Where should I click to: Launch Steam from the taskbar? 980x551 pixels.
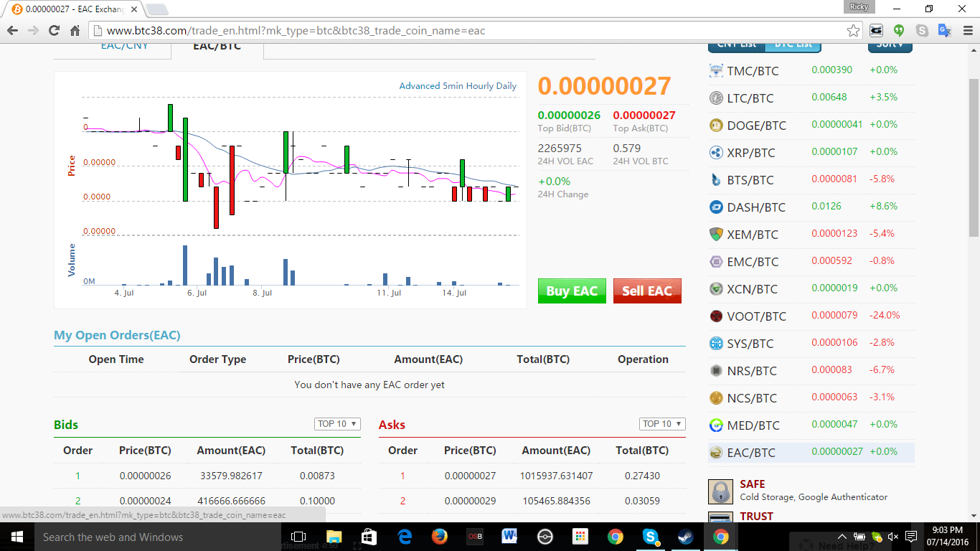[x=685, y=537]
